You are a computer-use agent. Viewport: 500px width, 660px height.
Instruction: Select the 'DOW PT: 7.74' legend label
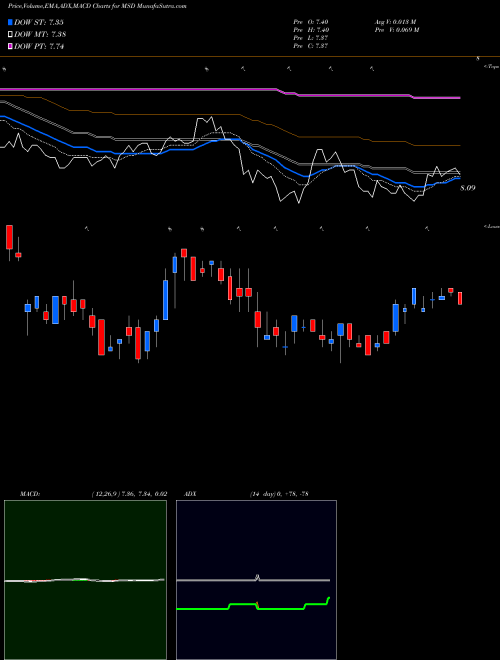click(39, 47)
